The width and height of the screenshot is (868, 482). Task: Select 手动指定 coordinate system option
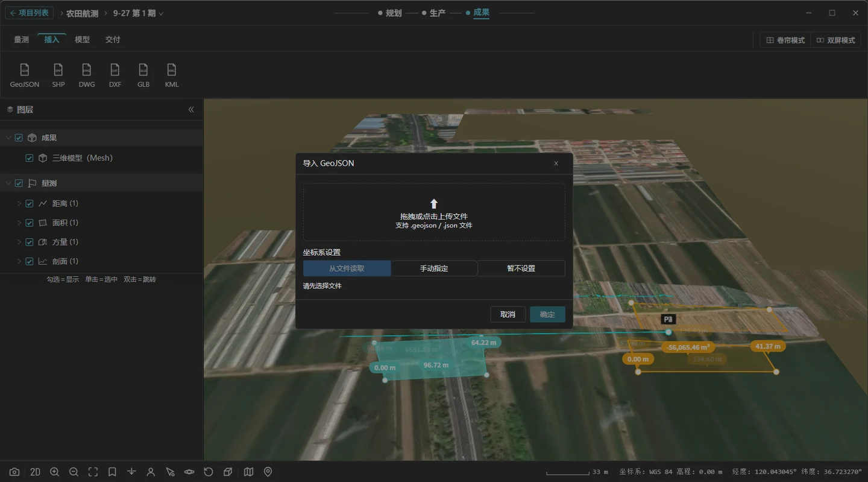(x=434, y=268)
